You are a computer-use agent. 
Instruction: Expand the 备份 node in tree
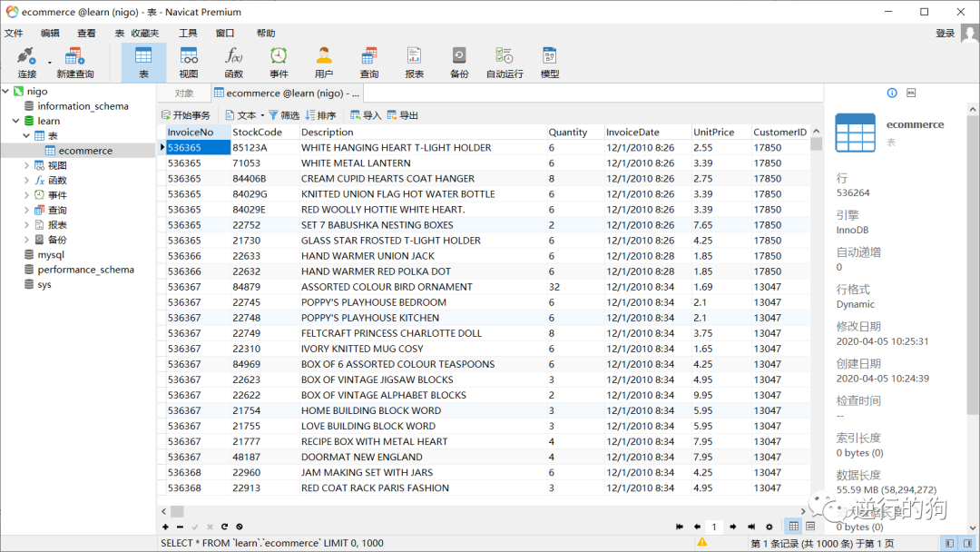click(26, 240)
